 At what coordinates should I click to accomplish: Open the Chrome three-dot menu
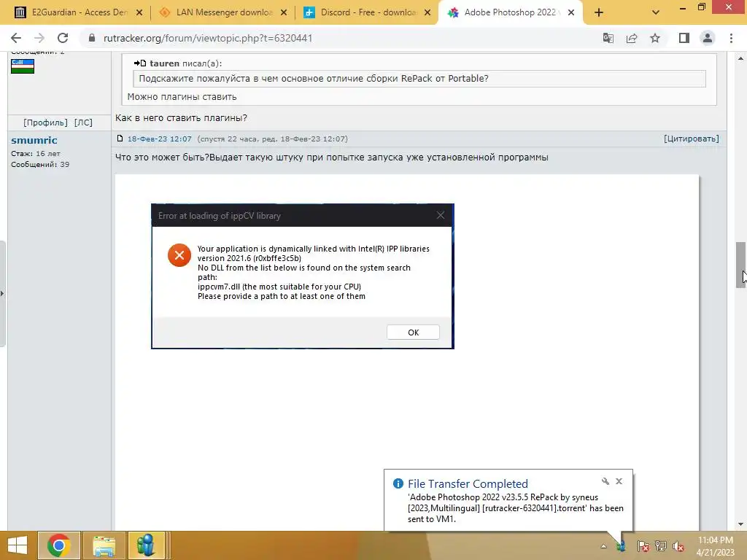[731, 38]
